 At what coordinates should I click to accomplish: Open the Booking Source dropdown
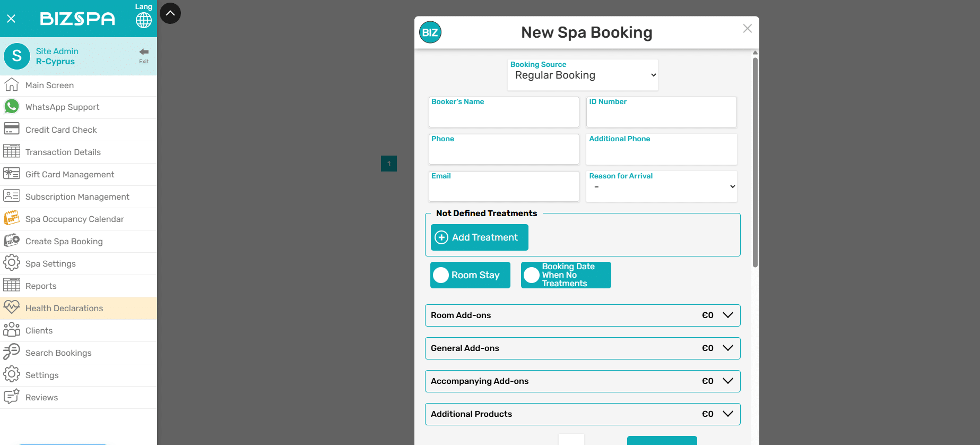583,75
